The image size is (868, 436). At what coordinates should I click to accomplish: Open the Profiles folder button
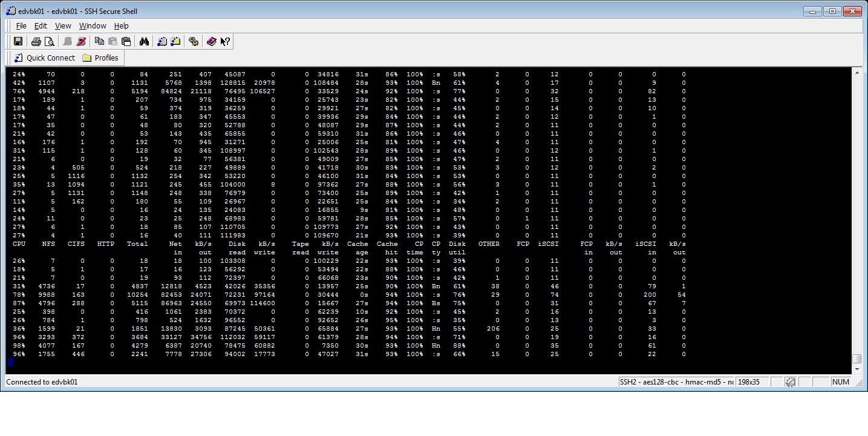tap(100, 58)
